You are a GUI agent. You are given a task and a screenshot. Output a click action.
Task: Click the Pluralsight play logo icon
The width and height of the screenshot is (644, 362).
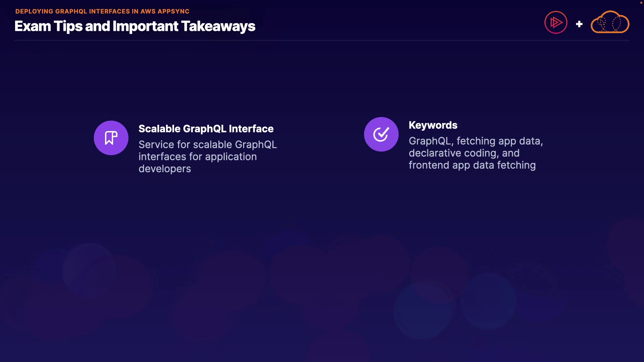[556, 22]
